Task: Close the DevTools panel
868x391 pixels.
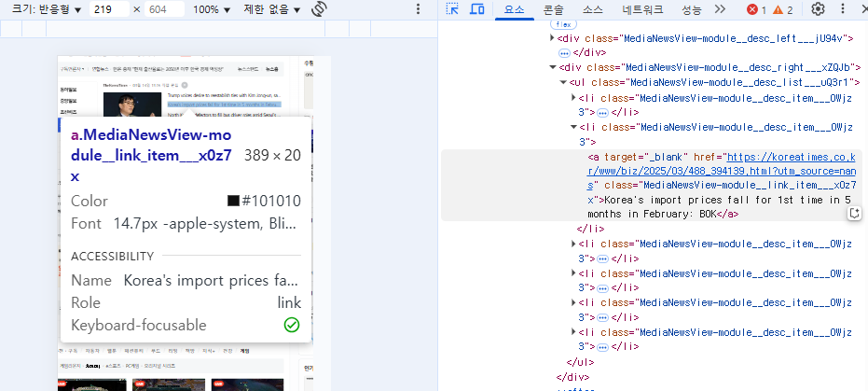Action: pyautogui.click(x=864, y=8)
